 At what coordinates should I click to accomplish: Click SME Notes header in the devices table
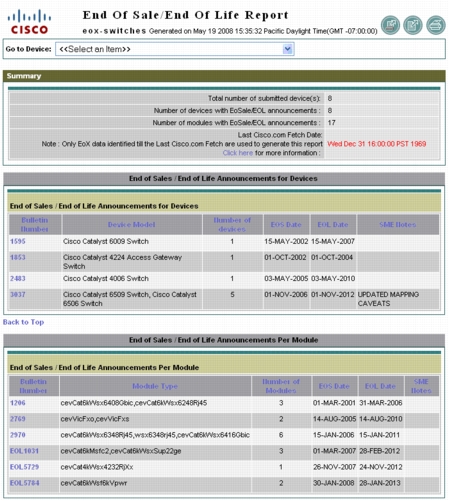click(398, 225)
